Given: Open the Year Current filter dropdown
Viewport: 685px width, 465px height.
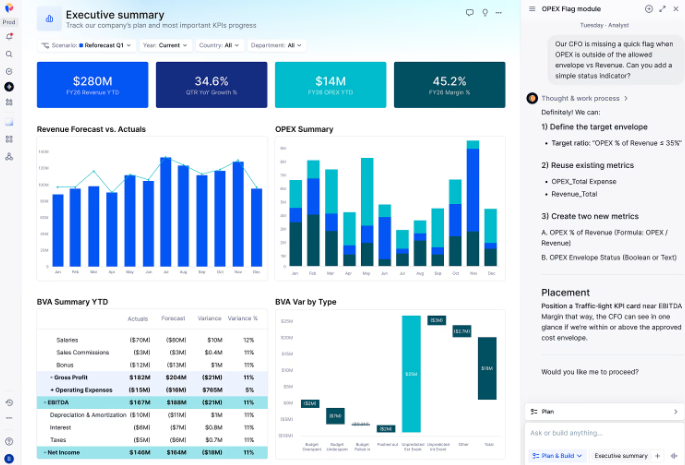Looking at the screenshot, I should (x=164, y=45).
